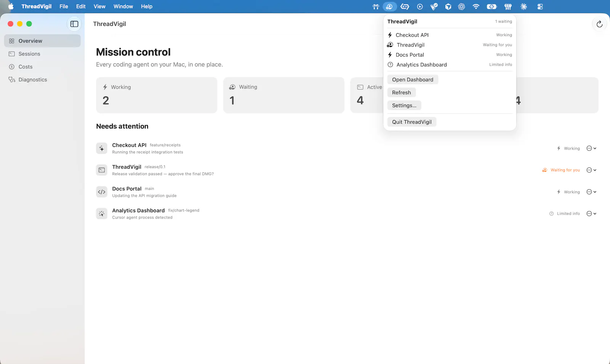Click the circular refresh icon in the window toolbar
Image resolution: width=610 pixels, height=364 pixels.
[x=599, y=24]
